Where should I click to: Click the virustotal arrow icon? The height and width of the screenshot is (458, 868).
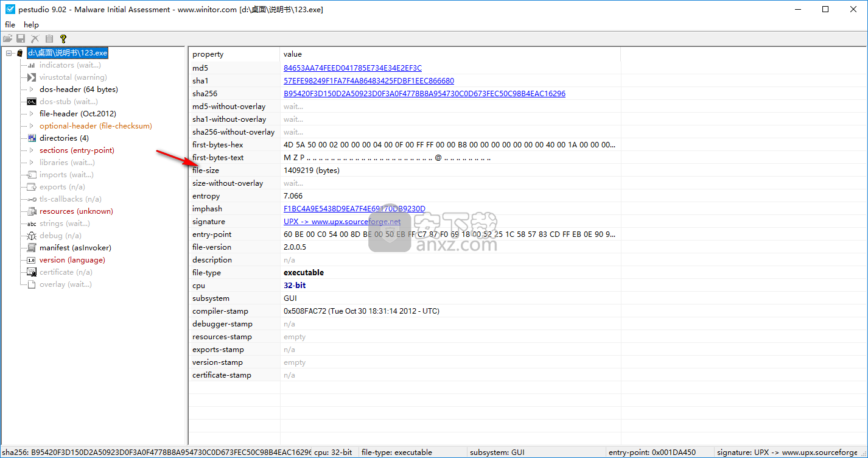(32, 77)
